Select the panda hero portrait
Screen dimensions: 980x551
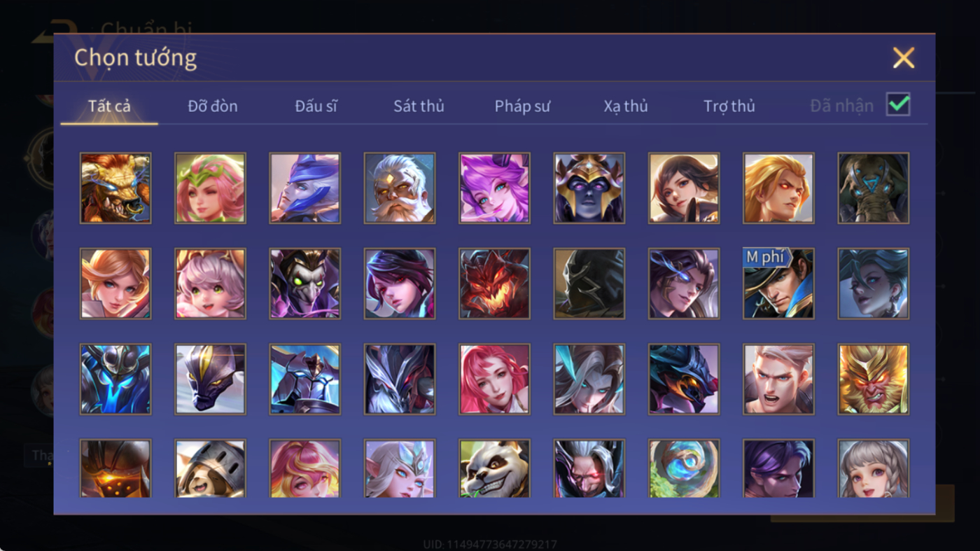(x=494, y=468)
